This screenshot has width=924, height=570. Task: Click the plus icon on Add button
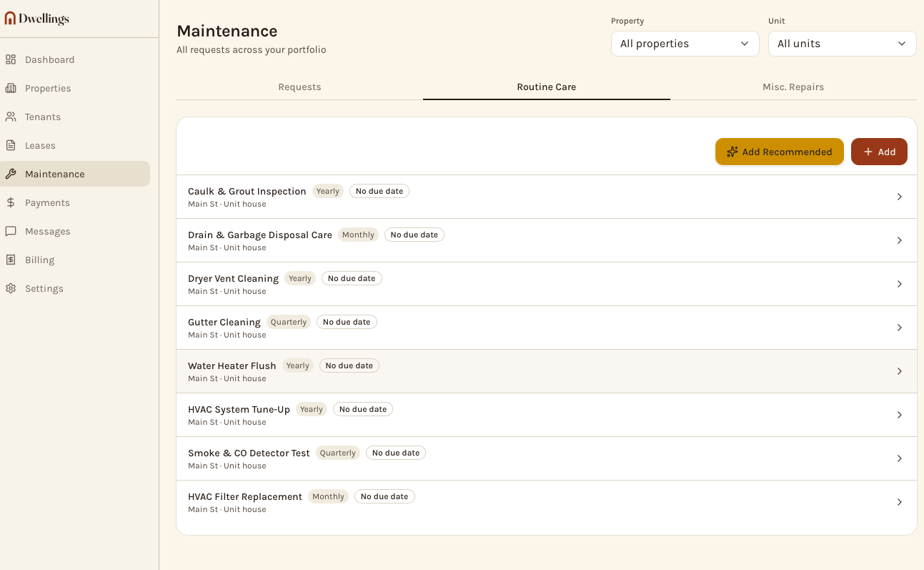[x=868, y=152]
